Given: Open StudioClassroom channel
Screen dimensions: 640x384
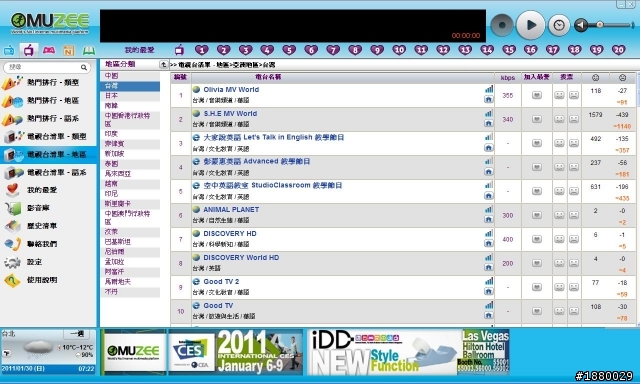Looking at the screenshot, I should tap(273, 186).
